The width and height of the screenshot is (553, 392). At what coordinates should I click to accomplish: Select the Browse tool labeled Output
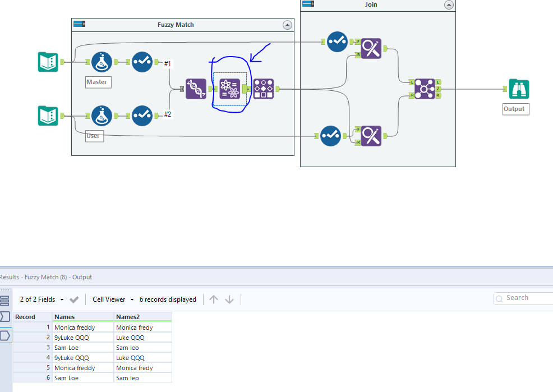(x=519, y=89)
